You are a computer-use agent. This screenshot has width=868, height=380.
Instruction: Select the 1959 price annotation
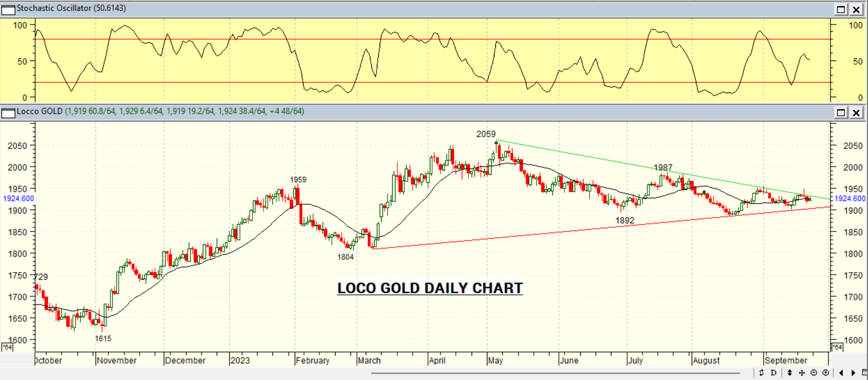click(x=298, y=180)
